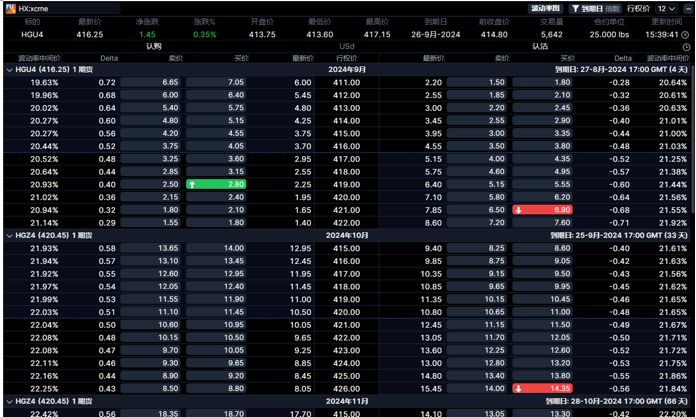Viewport: 696px width, 417px height.
Task: Select the 认沽 puts section header
Action: coord(540,47)
